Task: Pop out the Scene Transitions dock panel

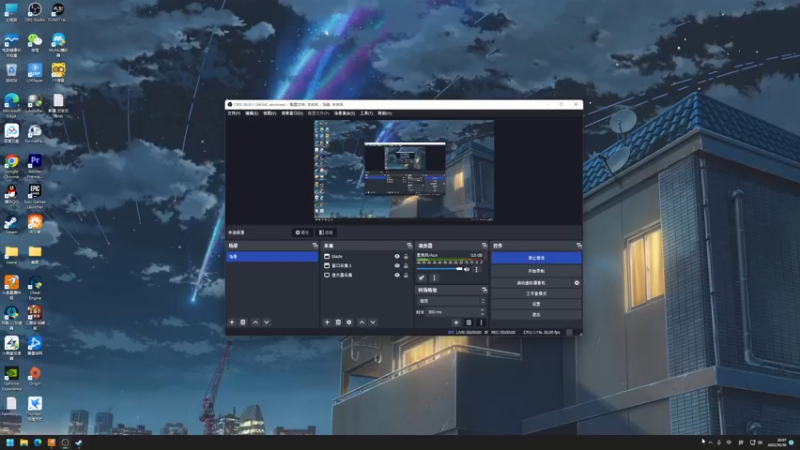Action: tap(484, 290)
